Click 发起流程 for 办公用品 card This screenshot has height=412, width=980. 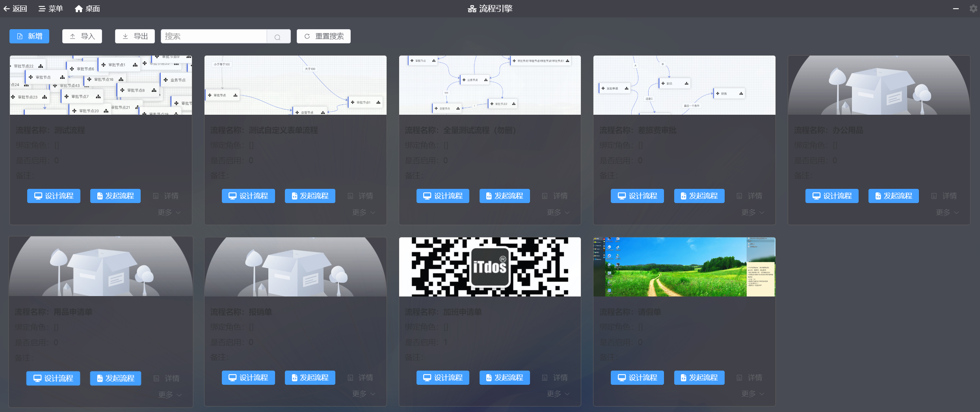[x=894, y=196]
